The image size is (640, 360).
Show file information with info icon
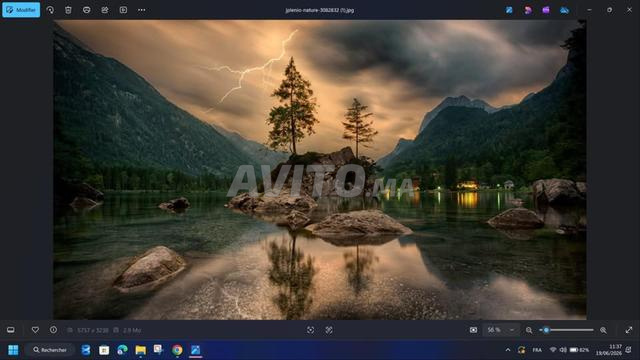click(53, 330)
